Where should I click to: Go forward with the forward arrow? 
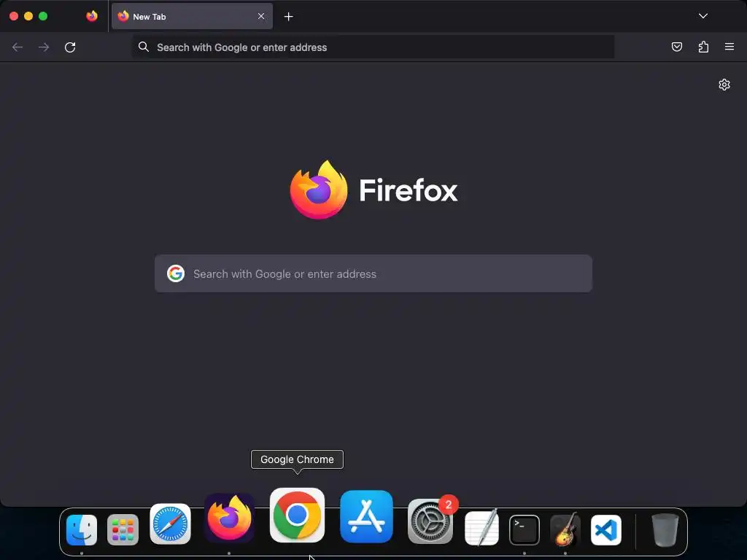point(44,47)
